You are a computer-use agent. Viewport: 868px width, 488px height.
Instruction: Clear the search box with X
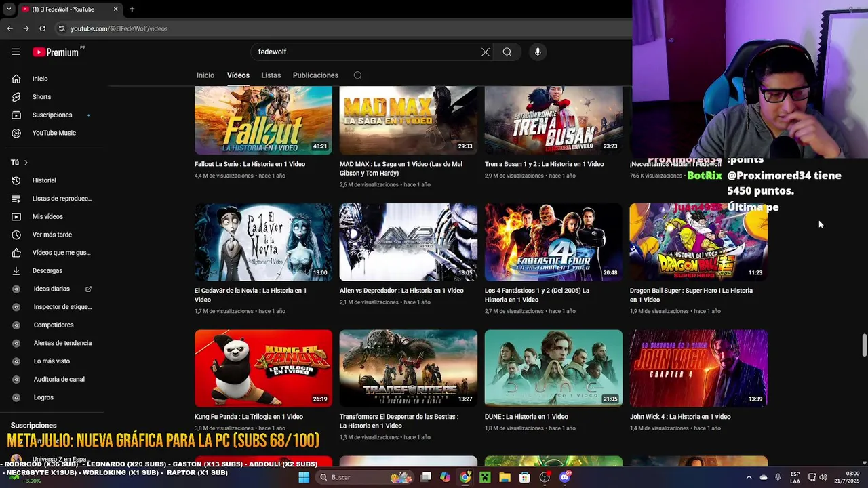486,52
